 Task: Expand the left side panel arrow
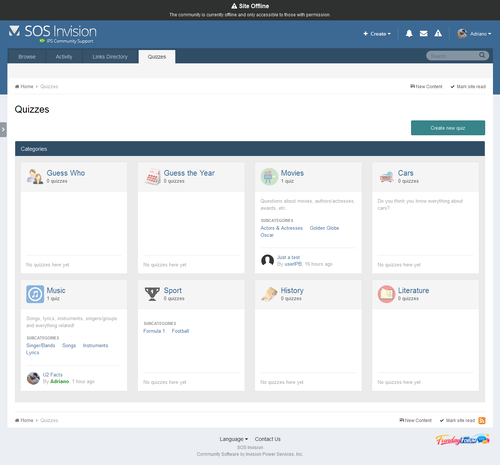tap(3, 129)
